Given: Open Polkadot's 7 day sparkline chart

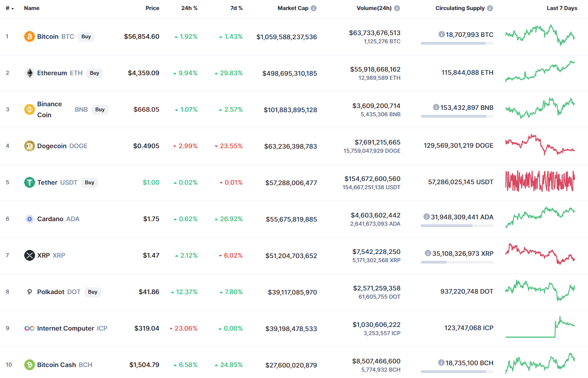Looking at the screenshot, I should [540, 290].
